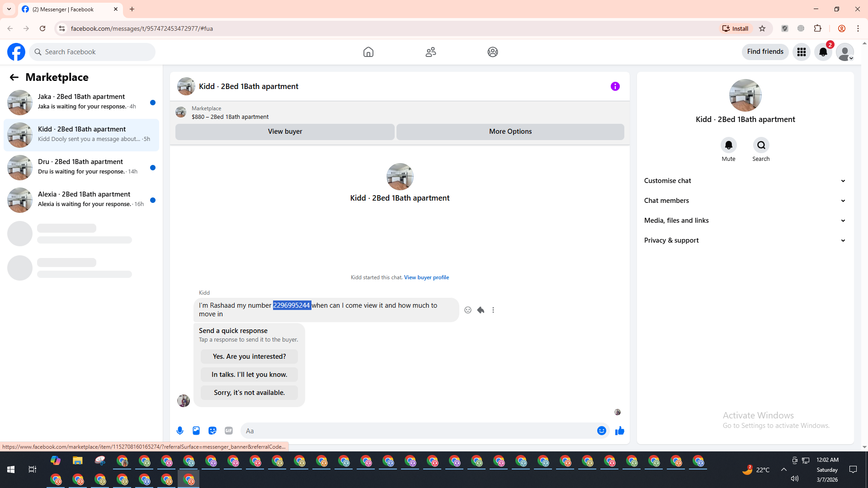This screenshot has height=488, width=868.
Task: Send quick response "Sorry, it's not available."
Action: click(x=249, y=392)
